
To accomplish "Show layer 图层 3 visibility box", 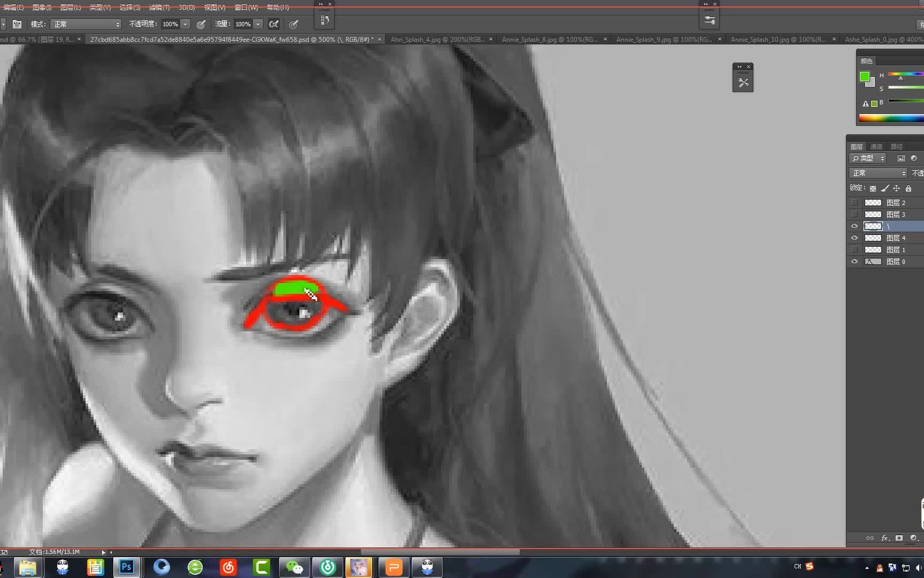I will (x=854, y=214).
